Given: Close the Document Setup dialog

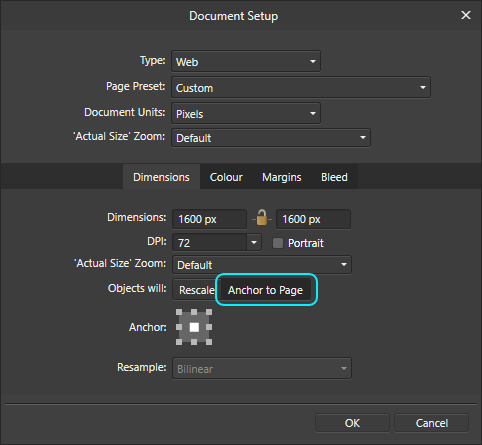Looking at the screenshot, I should 466,15.
